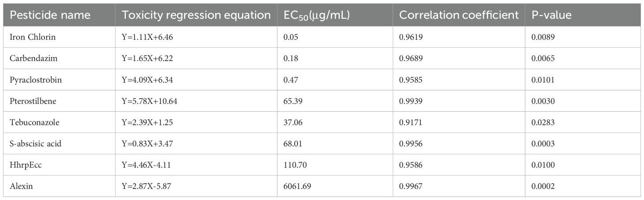Select the EC50 value 6061.69
The image size is (644, 200).
(297, 186)
